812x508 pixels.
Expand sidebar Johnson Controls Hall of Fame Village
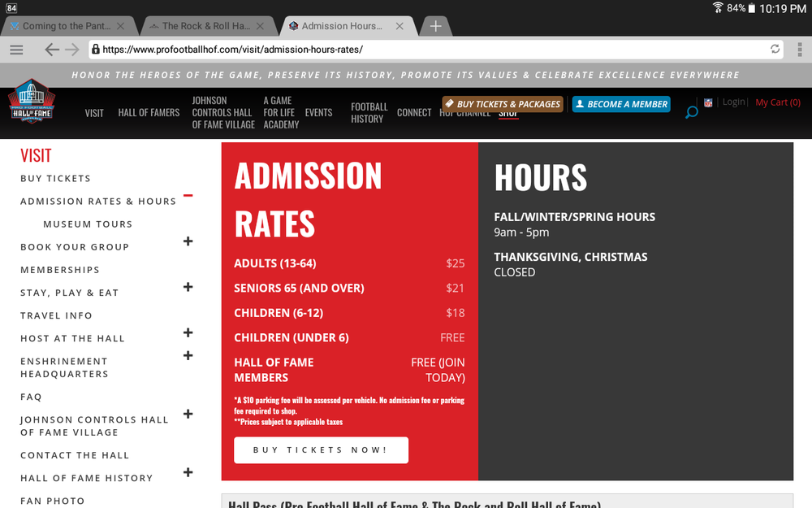(x=188, y=414)
